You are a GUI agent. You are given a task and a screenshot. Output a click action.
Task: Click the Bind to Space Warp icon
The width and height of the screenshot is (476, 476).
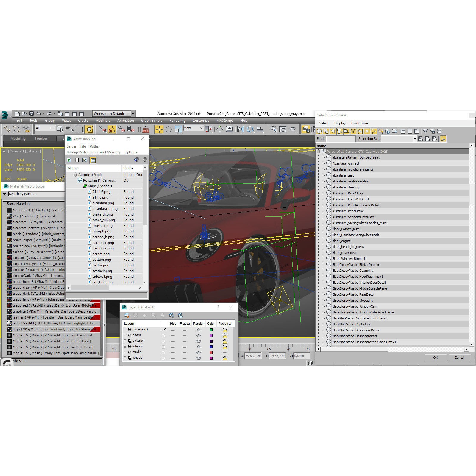pos(26,129)
